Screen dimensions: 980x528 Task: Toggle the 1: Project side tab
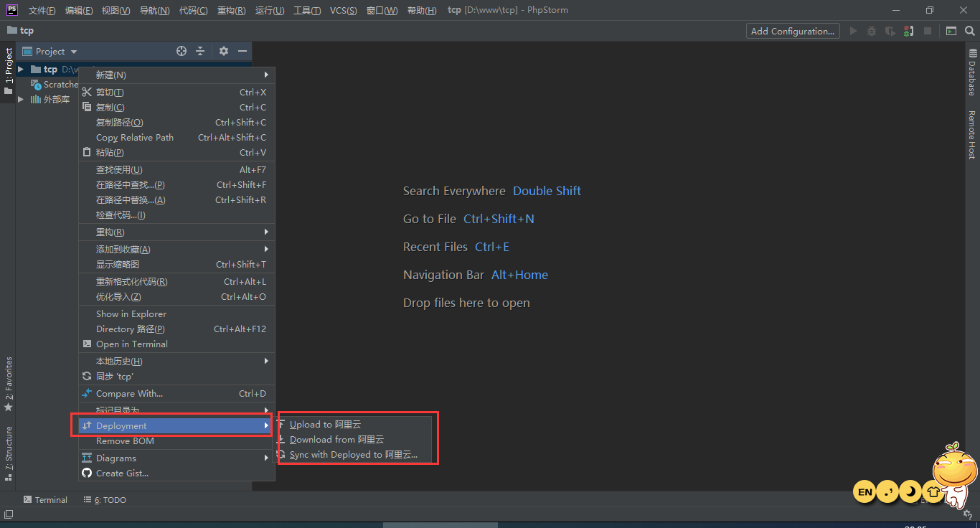[8, 72]
